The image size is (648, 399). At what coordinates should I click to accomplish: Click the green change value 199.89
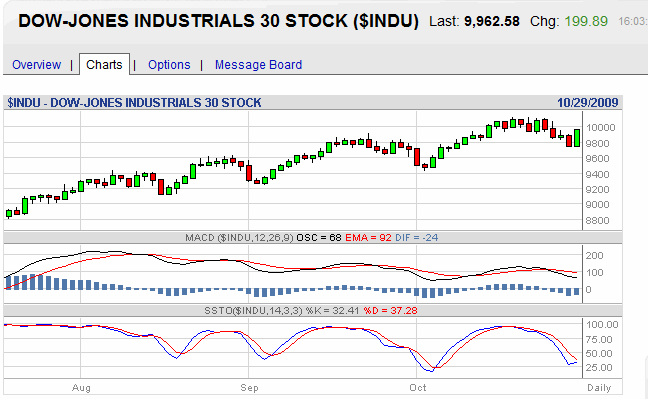click(586, 21)
